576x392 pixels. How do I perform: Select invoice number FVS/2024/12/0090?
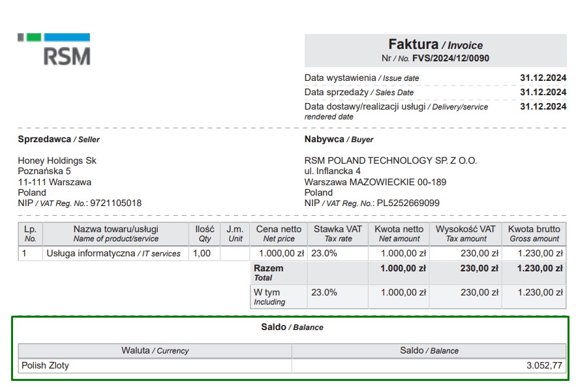(x=451, y=58)
